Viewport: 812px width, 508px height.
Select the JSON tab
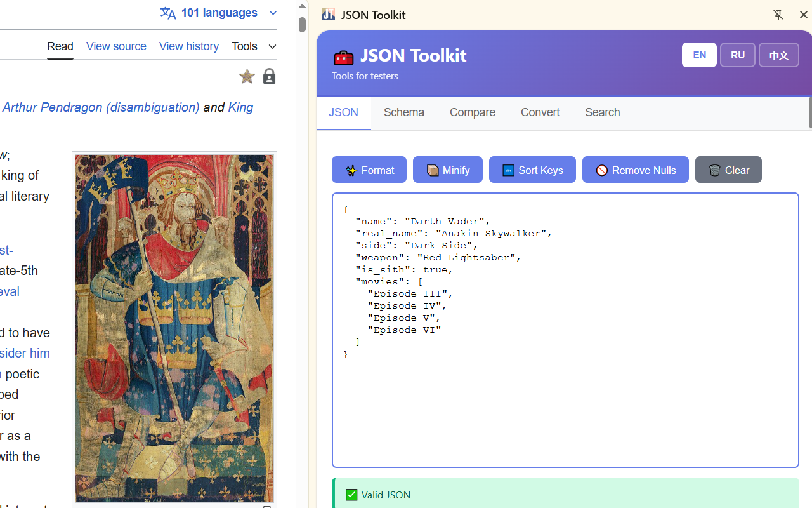click(344, 112)
